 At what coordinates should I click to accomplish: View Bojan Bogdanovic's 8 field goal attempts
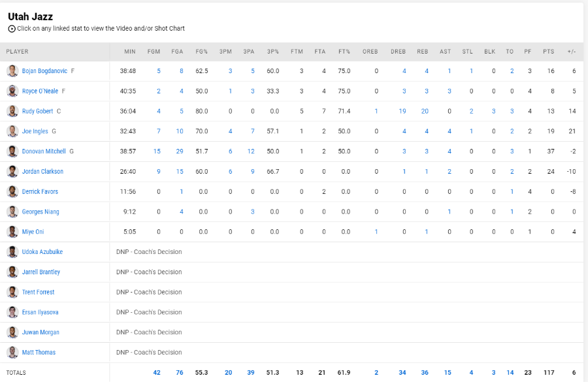coord(182,71)
